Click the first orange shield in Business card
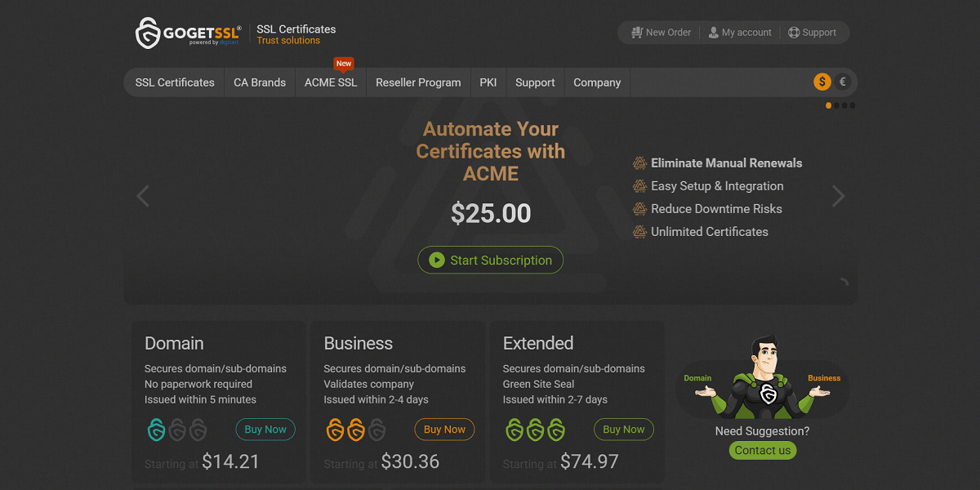This screenshot has width=980, height=490. [335, 430]
